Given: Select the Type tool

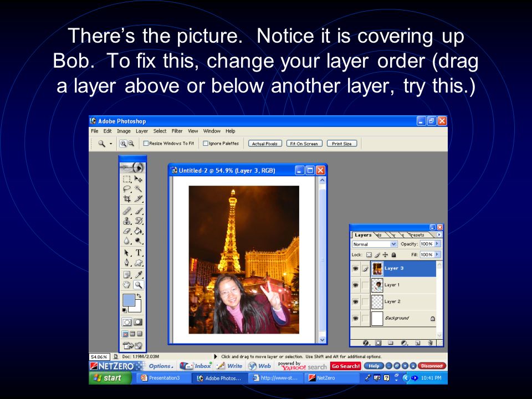Looking at the screenshot, I should 138,253.
